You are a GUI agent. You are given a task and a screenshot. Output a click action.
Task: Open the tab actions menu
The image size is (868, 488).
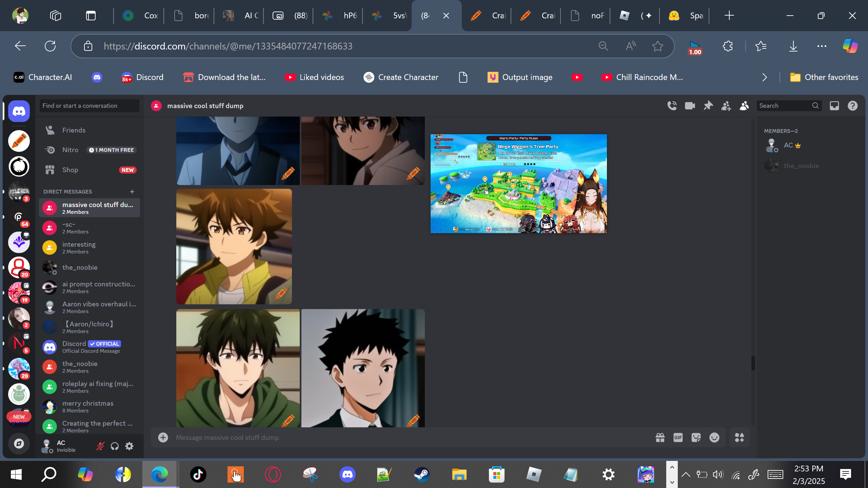[x=91, y=16]
